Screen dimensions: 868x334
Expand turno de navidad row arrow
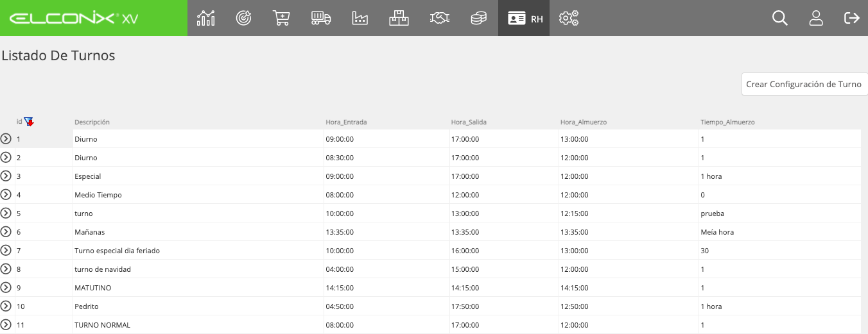(x=6, y=269)
